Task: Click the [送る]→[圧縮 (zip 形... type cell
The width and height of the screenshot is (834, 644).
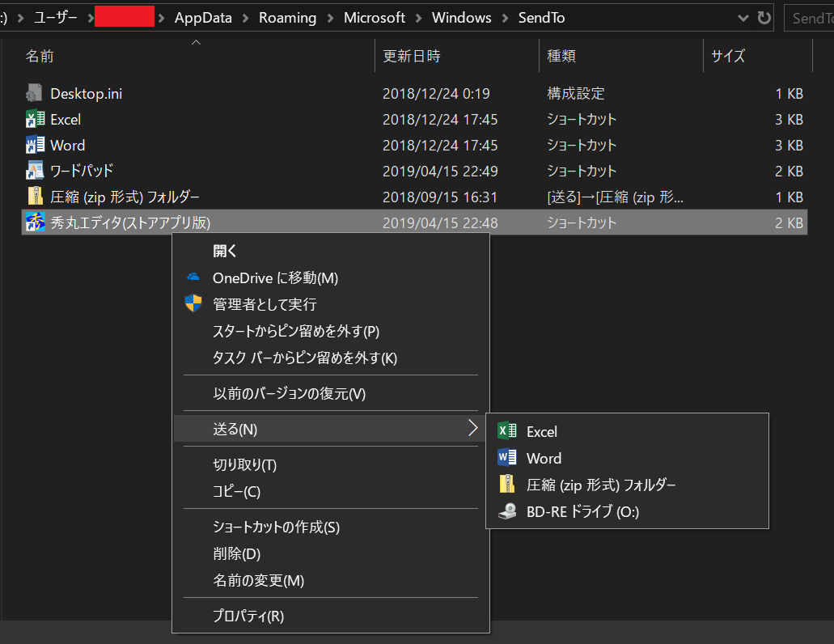Action: [x=615, y=197]
